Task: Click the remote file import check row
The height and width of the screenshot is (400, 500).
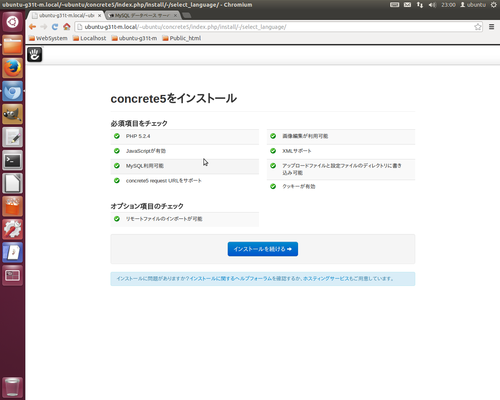Action: tap(185, 219)
